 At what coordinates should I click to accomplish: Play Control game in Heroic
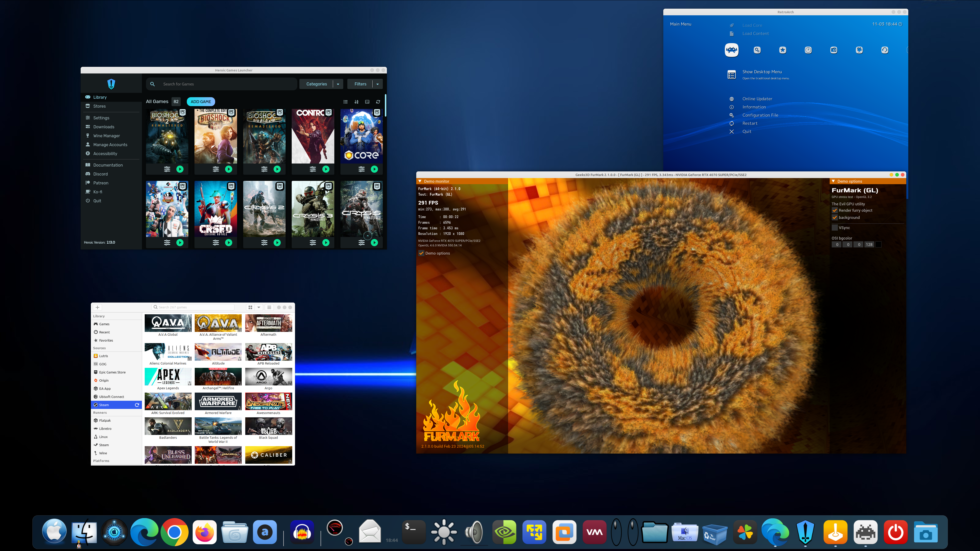(326, 169)
